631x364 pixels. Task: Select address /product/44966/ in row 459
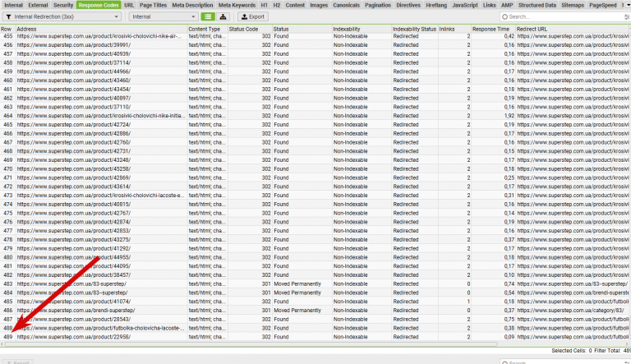[x=74, y=71]
